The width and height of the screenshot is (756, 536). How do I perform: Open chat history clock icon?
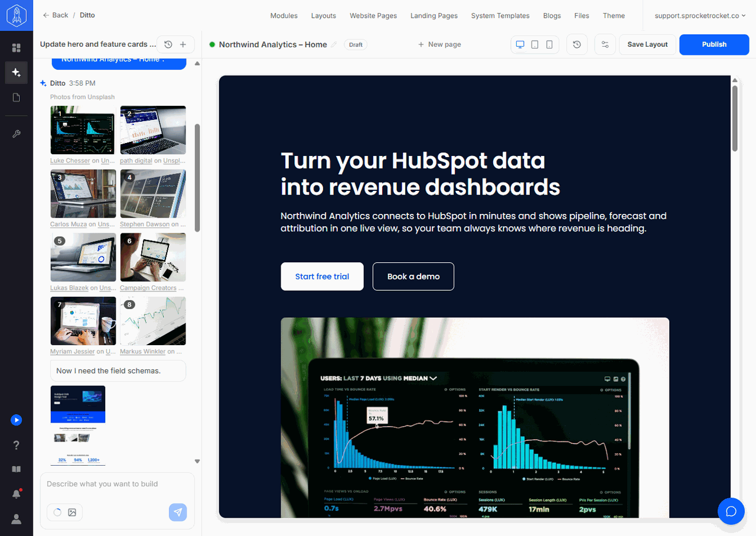[168, 44]
